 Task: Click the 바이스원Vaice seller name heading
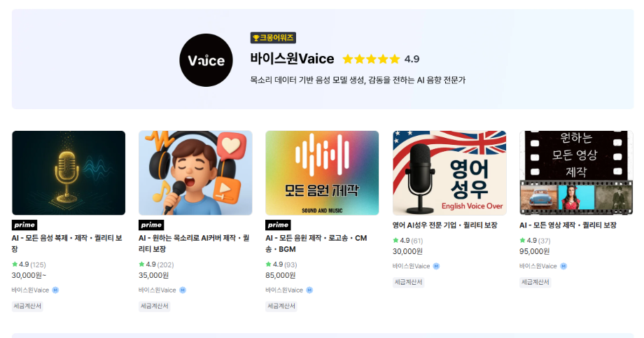[x=292, y=59]
